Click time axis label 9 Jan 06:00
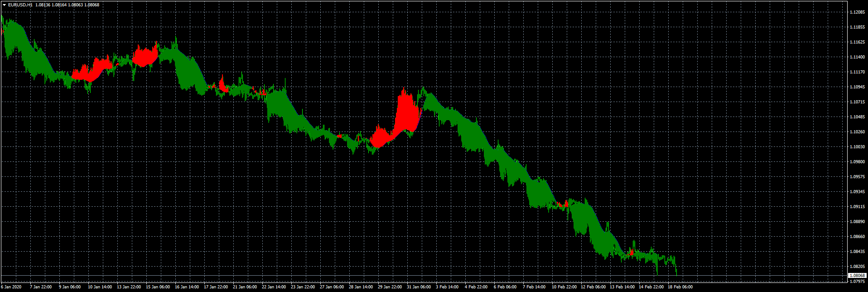The height and width of the screenshot is (292, 868). [x=70, y=287]
